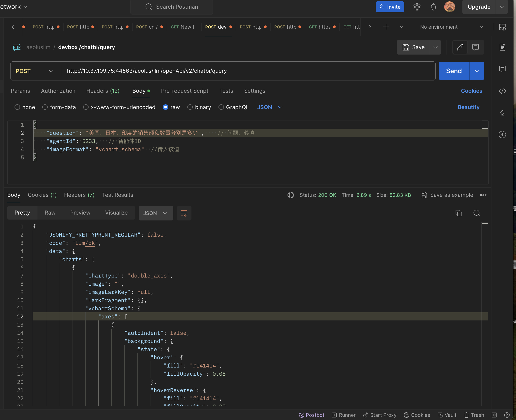Expand the No environment selector
This screenshot has height=420, width=516.
451,27
